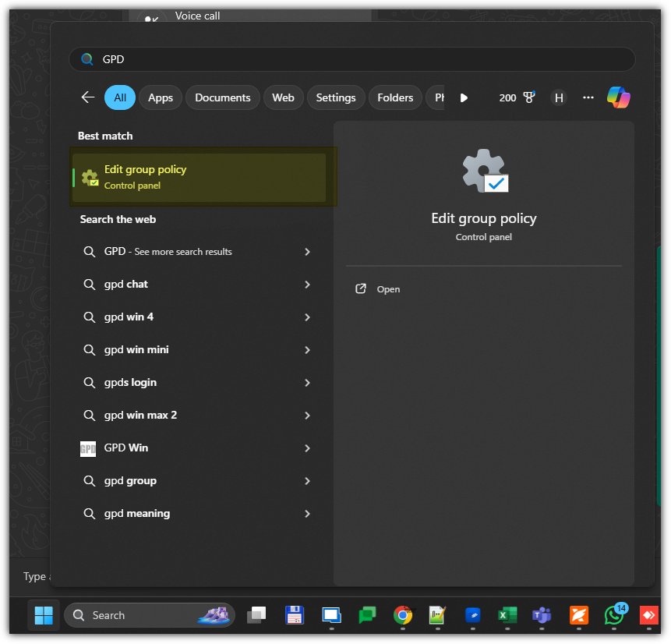Open WhatsApp from the taskbar
The image size is (671, 644).
point(614,615)
